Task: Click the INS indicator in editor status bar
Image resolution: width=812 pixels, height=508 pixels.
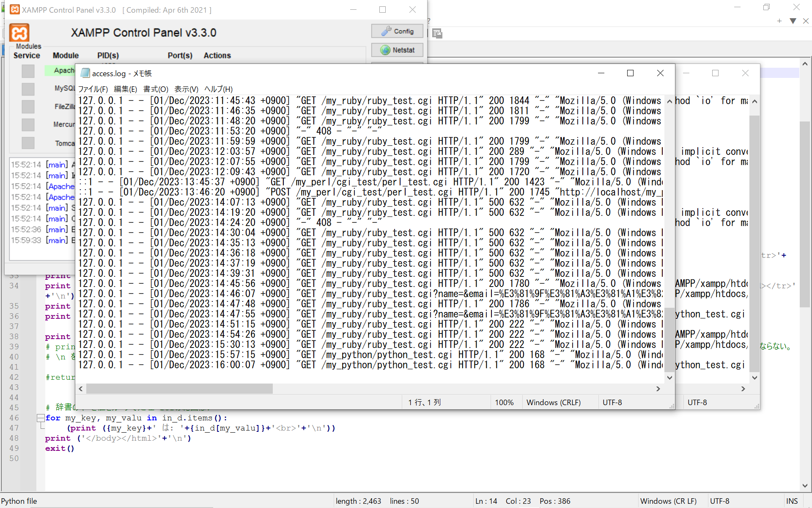Action: [792, 501]
